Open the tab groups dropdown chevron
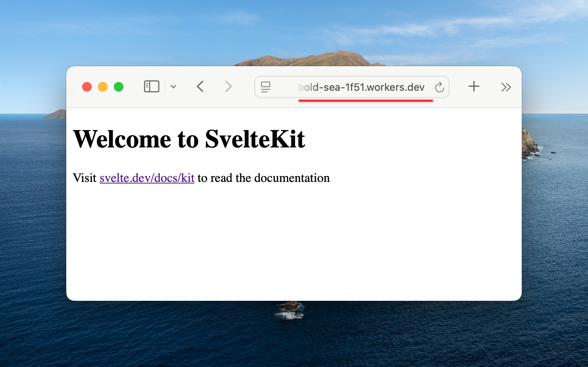The width and height of the screenshot is (588, 367). [x=173, y=86]
